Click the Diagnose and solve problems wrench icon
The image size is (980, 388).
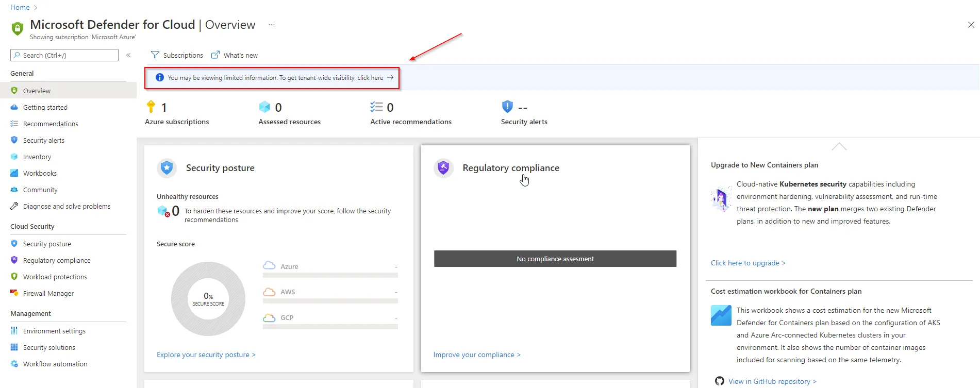click(x=14, y=206)
